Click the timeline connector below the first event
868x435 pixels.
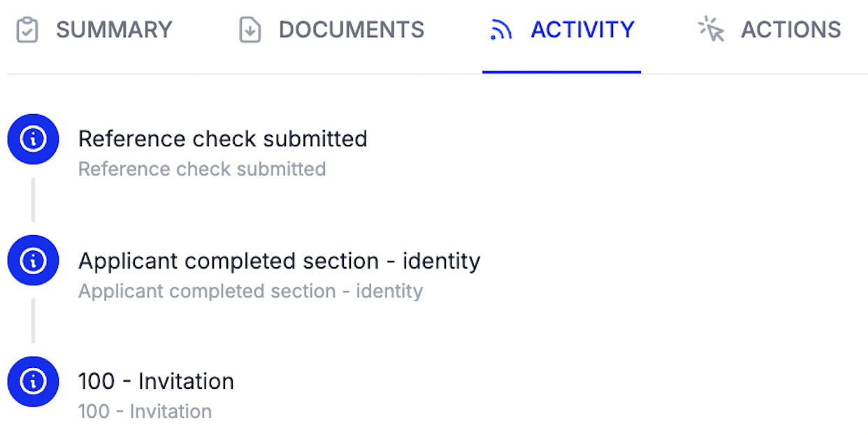[x=32, y=200]
